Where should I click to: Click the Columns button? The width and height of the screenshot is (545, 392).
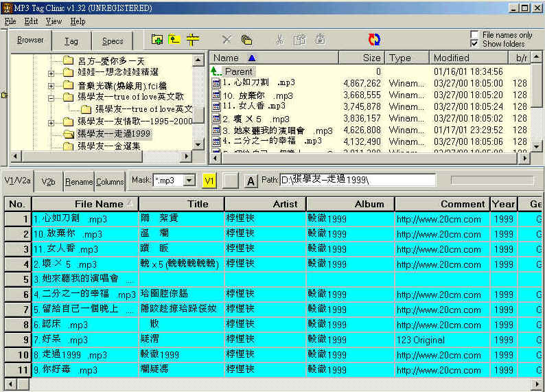(x=110, y=182)
